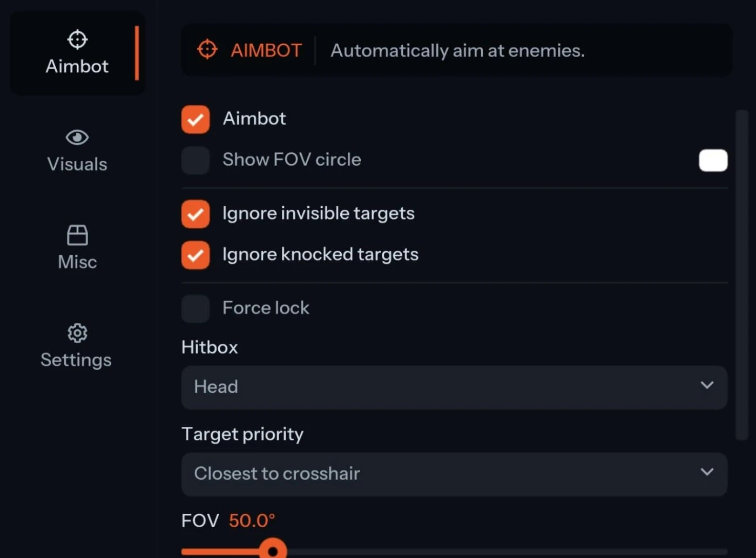
Task: Click the chevron arrow on Target priority selector
Action: tap(707, 472)
